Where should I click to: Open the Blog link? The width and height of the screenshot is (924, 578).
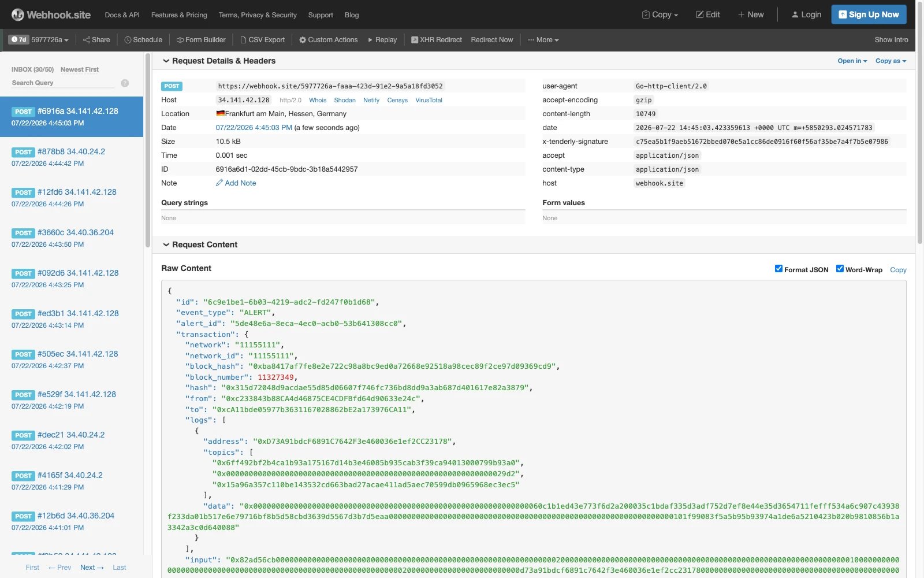(x=352, y=15)
